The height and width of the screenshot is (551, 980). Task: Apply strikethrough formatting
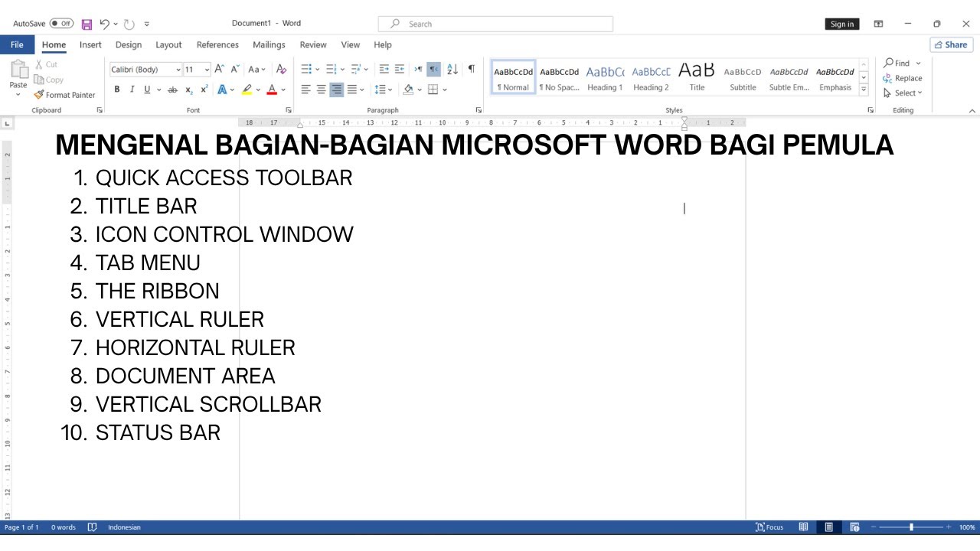pos(172,90)
